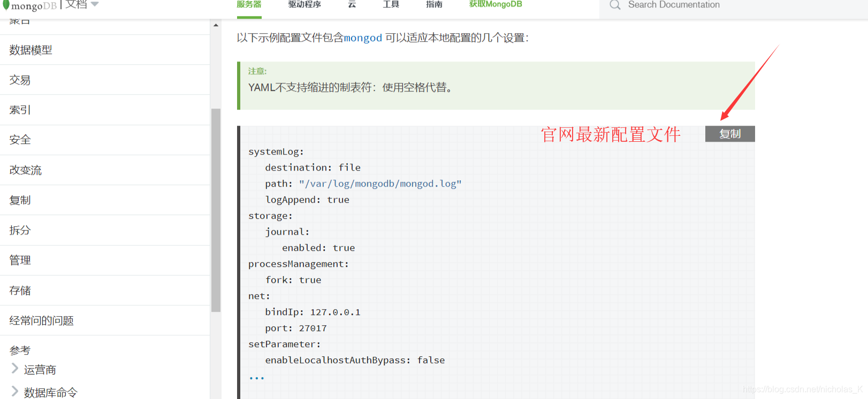This screenshot has height=399, width=868.
Task: Click the systemLog: line in code
Action: (276, 151)
